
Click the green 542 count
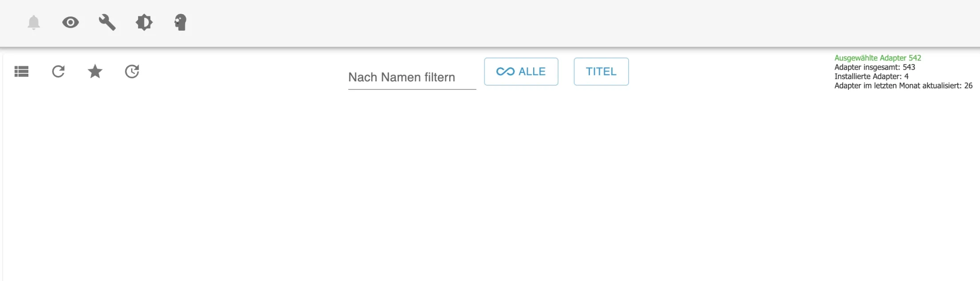tap(915, 58)
